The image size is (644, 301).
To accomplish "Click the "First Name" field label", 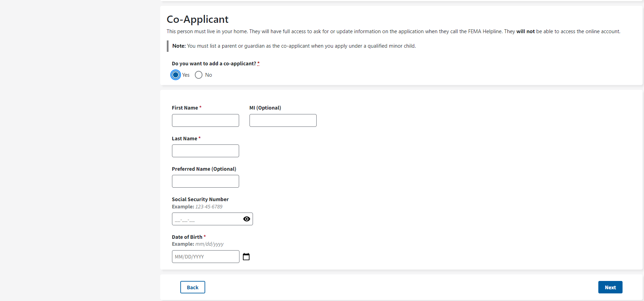I will point(185,108).
